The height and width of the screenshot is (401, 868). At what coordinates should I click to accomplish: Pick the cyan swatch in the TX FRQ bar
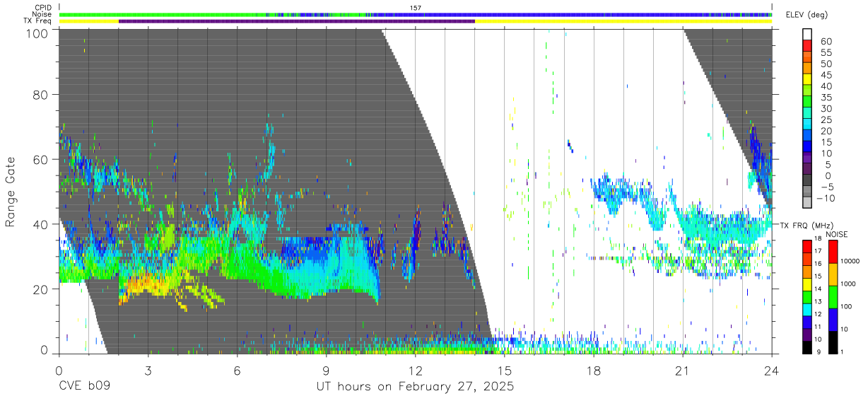click(x=807, y=308)
